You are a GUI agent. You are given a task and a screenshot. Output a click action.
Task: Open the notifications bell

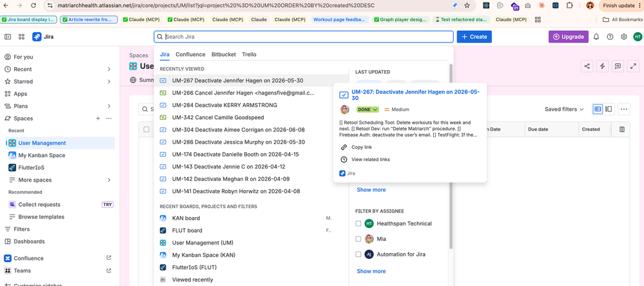(x=596, y=37)
